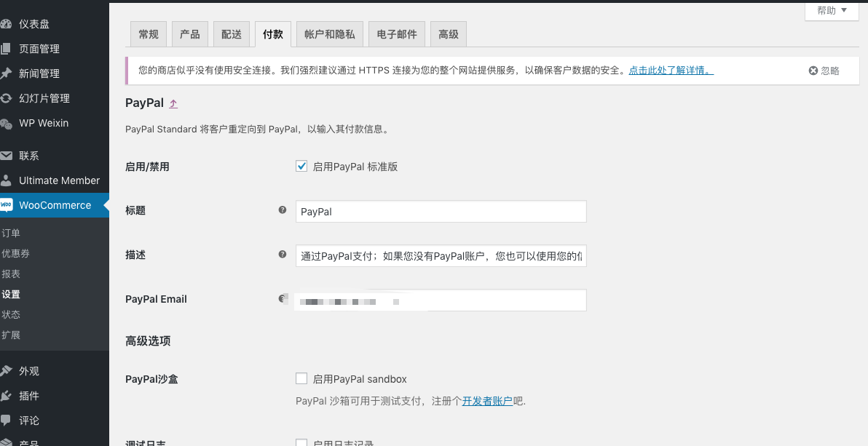Open the 外观 sidebar menu
This screenshot has height=446, width=868.
[x=29, y=371]
